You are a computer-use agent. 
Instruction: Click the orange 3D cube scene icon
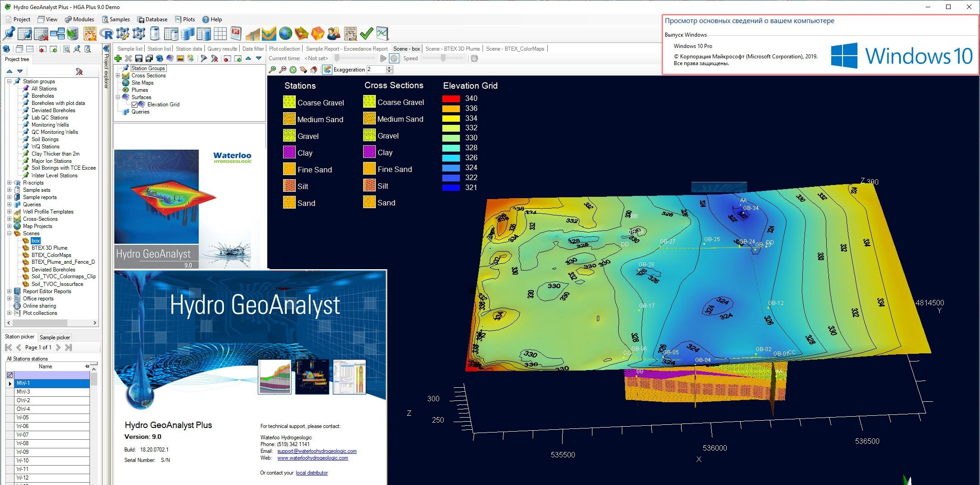coord(318,33)
